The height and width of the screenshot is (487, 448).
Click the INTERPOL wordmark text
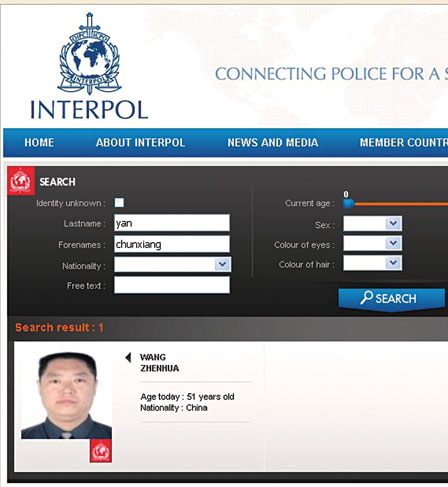(89, 110)
